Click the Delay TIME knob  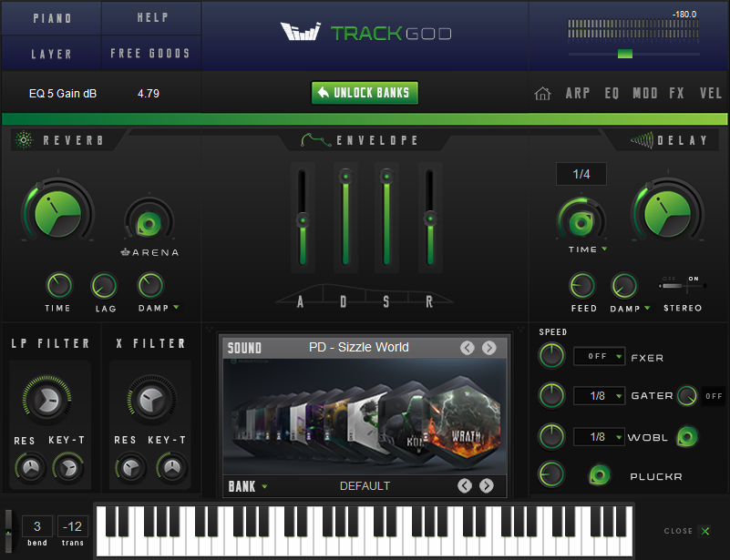pyautogui.click(x=581, y=222)
